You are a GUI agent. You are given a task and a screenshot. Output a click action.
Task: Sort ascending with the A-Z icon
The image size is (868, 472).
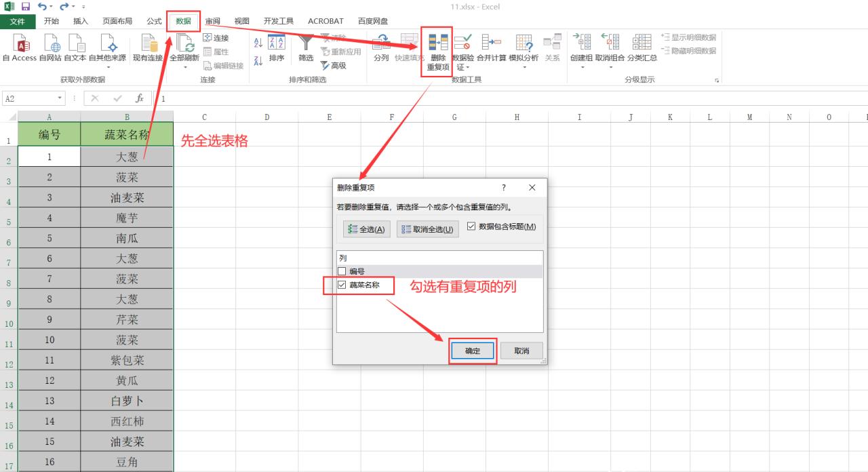(258, 42)
